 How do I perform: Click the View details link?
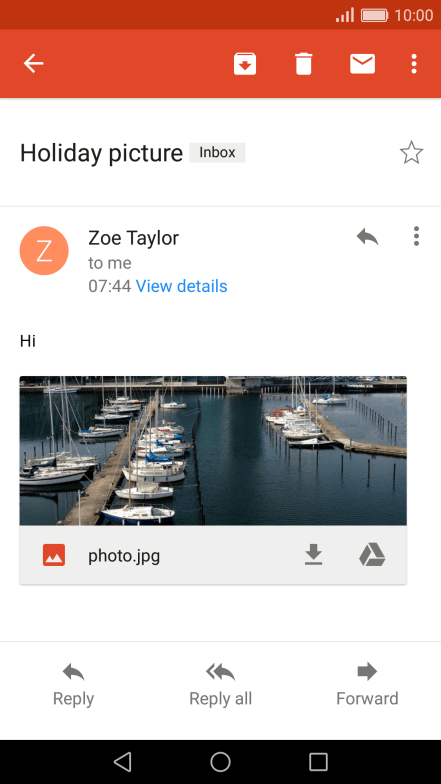[182, 286]
